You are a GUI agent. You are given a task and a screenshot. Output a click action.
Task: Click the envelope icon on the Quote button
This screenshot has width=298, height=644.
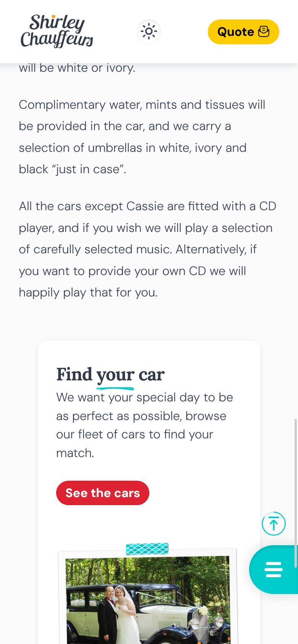(264, 32)
